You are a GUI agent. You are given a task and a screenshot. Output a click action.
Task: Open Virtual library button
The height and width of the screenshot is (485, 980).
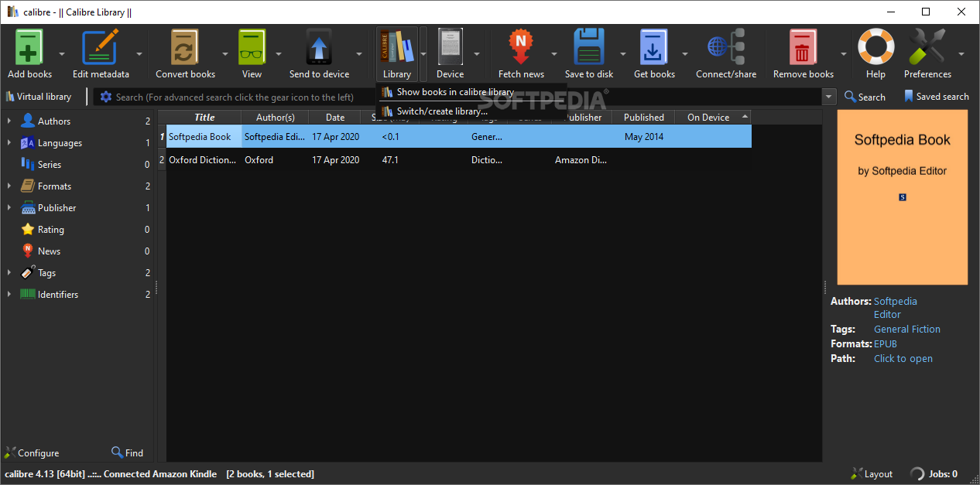click(39, 97)
